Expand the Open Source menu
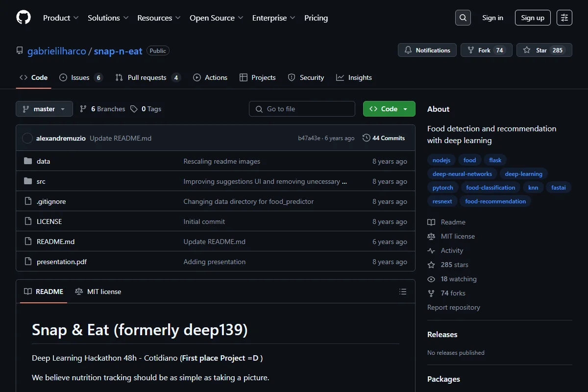This screenshot has width=588, height=392. (x=217, y=18)
